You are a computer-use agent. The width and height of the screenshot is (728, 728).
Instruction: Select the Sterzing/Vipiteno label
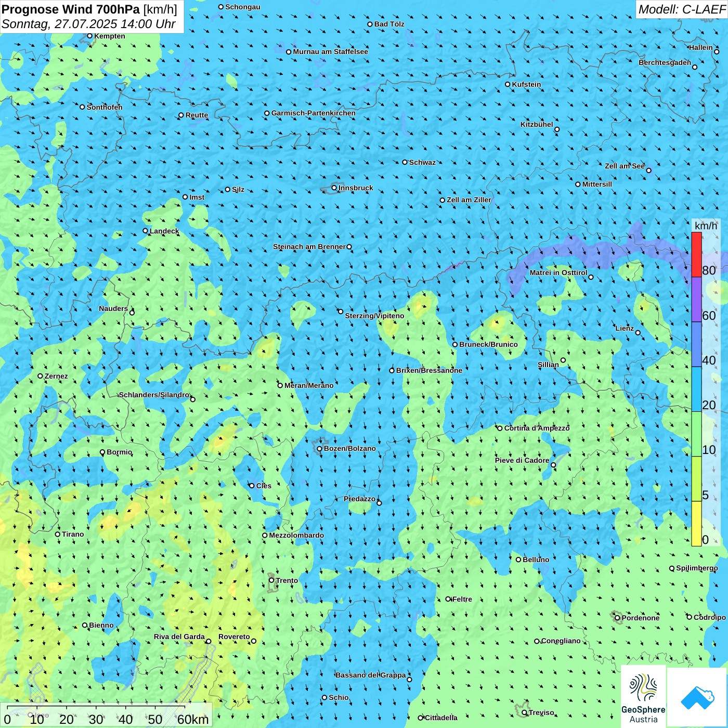(x=374, y=316)
